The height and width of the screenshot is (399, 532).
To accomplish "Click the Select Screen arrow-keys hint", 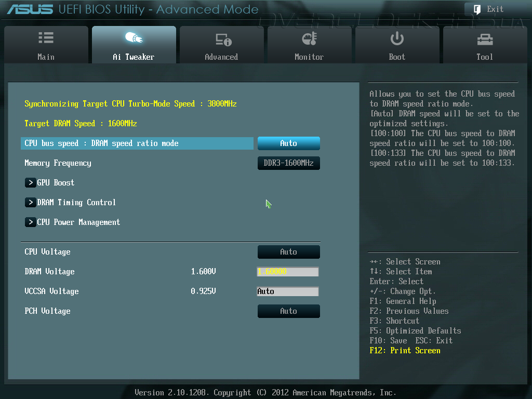I will [x=405, y=262].
